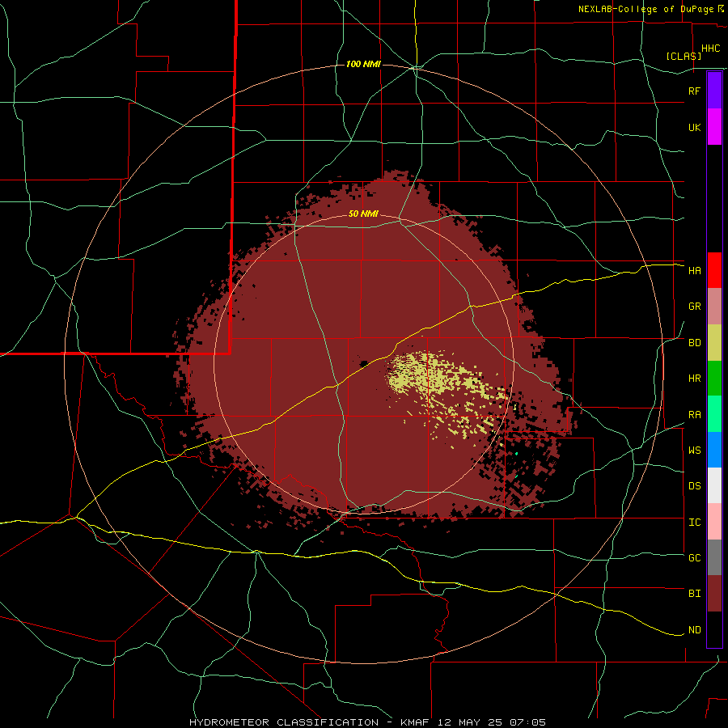The image size is (728, 728).
Task: Click the GR legend label
Action: point(694,307)
